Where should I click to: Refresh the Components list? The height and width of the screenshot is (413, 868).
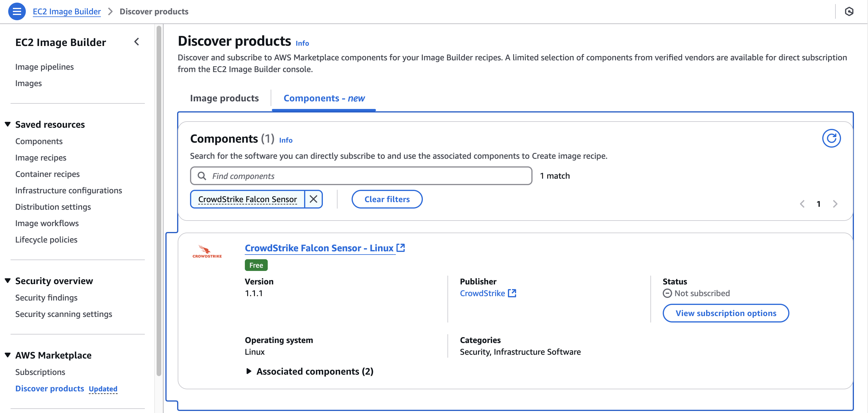[x=831, y=138]
